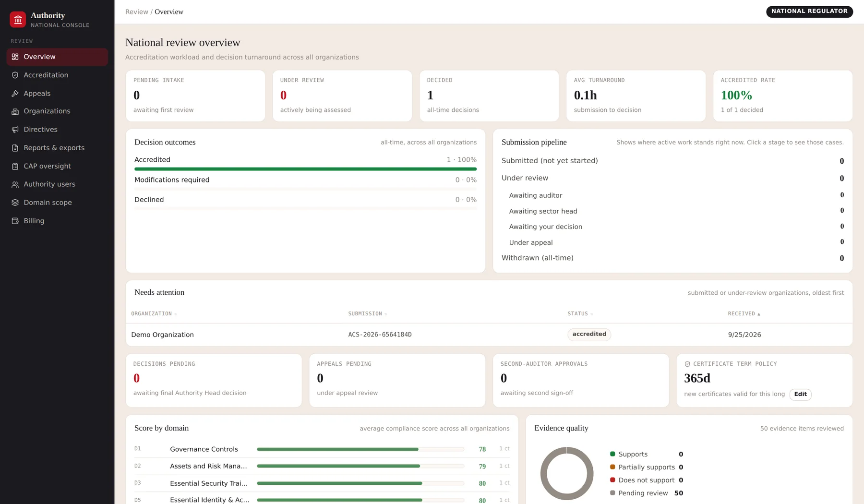The width and height of the screenshot is (864, 504).
Task: Open the Submitted (not yet started) stage
Action: [672, 161]
